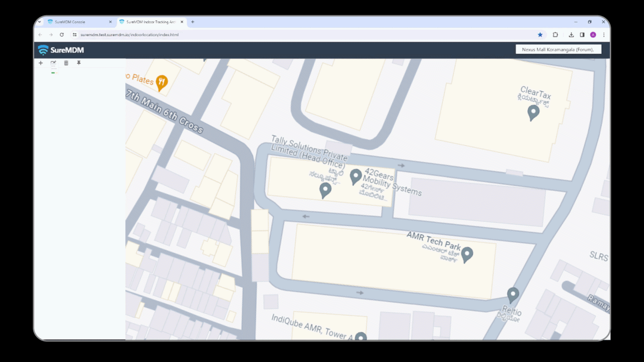
Task: Click the pushpin icon in sidebar toolbar
Action: pyautogui.click(x=78, y=63)
